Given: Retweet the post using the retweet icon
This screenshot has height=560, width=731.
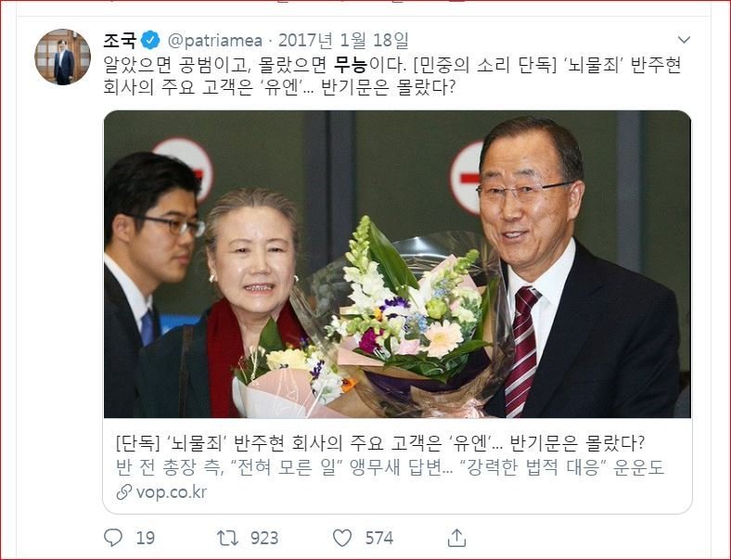Looking at the screenshot, I should (x=227, y=538).
